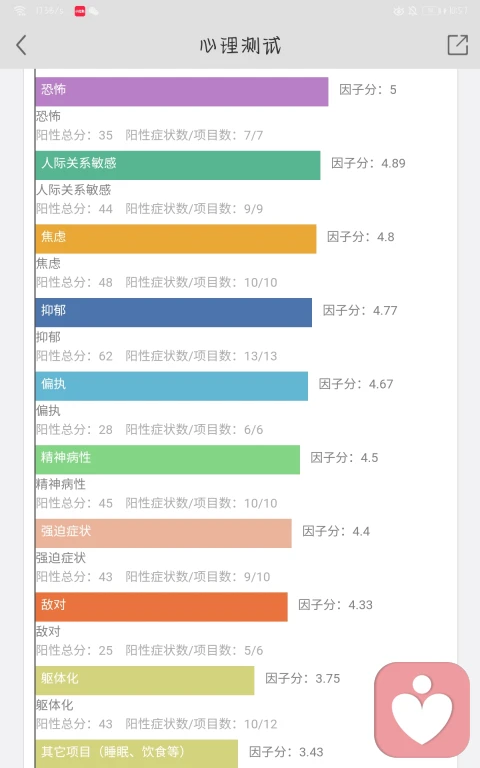Screen dimensions: 480x768
Task: Select the peach 强迫症状 bar
Action: coord(164,533)
